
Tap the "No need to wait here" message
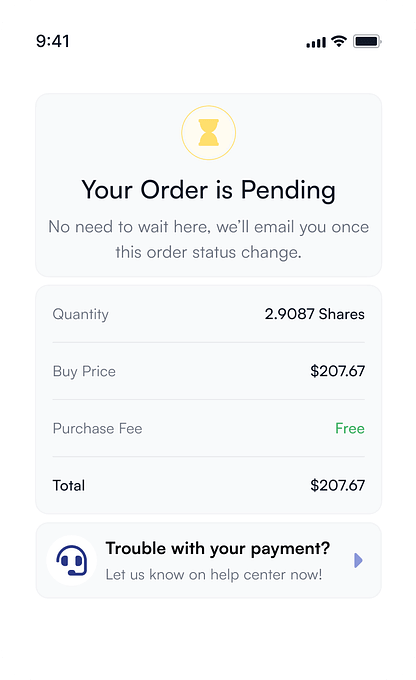pos(208,227)
